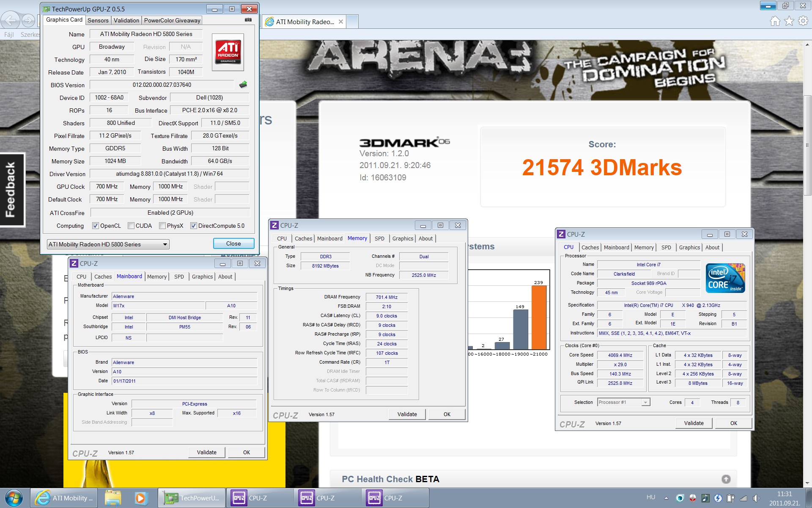Switch to TechPowerUp GPU-Z taskbar button
The width and height of the screenshot is (812, 508).
pos(192,498)
